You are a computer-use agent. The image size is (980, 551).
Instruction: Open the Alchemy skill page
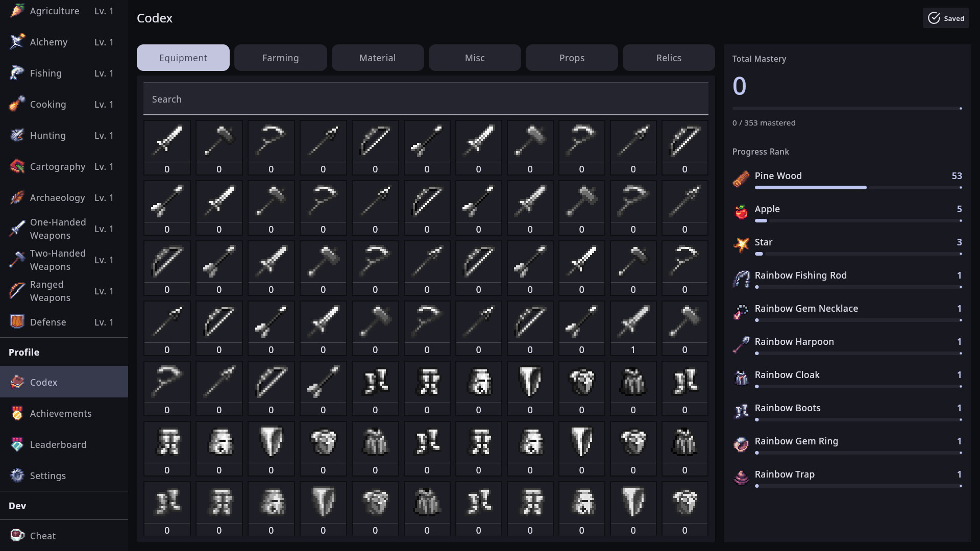[17, 42]
